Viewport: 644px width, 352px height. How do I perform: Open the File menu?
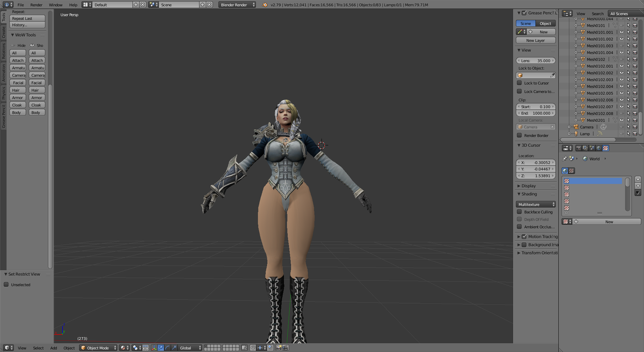[x=21, y=5]
